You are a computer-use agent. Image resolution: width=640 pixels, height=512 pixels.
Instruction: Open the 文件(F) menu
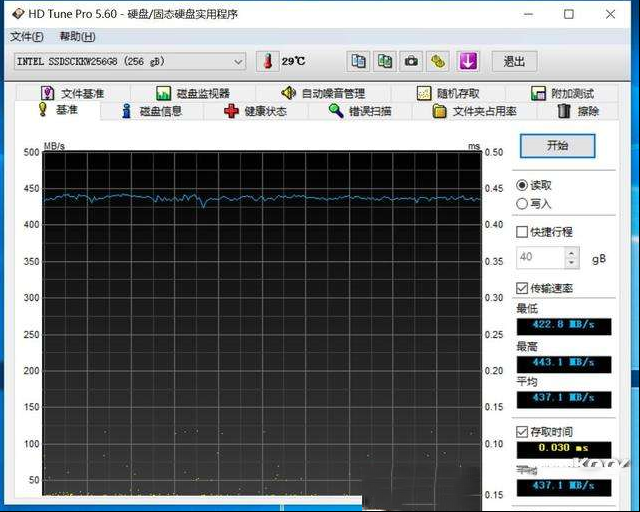(27, 37)
